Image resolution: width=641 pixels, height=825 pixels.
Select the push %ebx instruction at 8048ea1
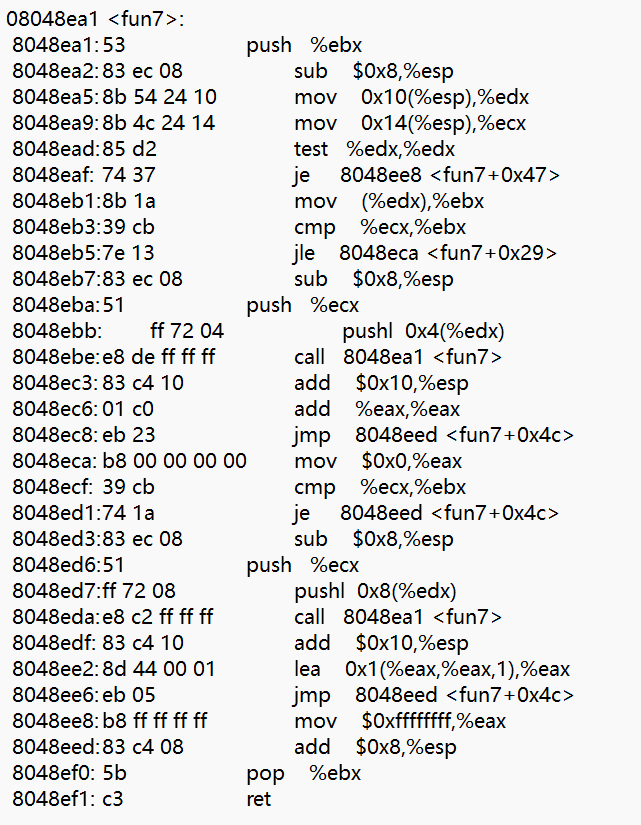pyautogui.click(x=304, y=46)
